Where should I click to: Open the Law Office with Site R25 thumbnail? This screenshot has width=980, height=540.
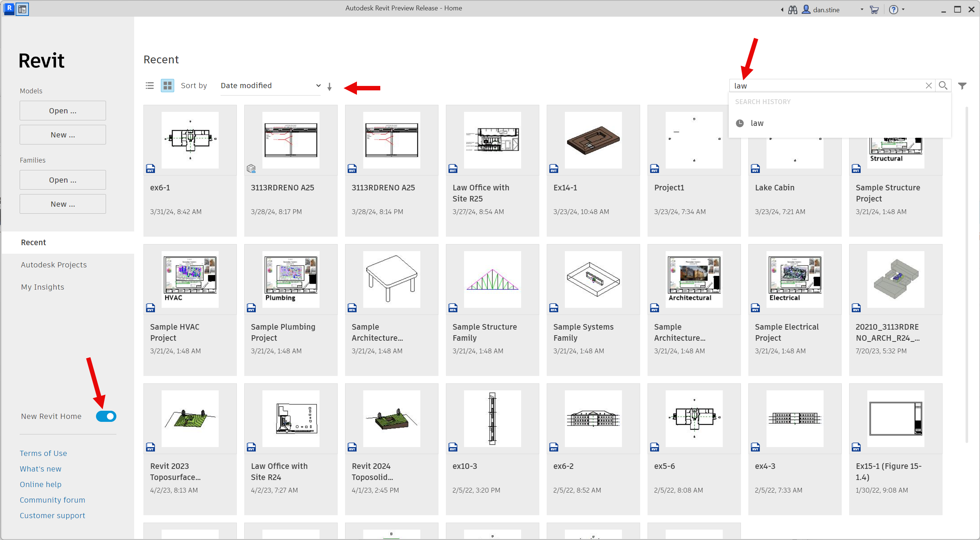tap(492, 140)
